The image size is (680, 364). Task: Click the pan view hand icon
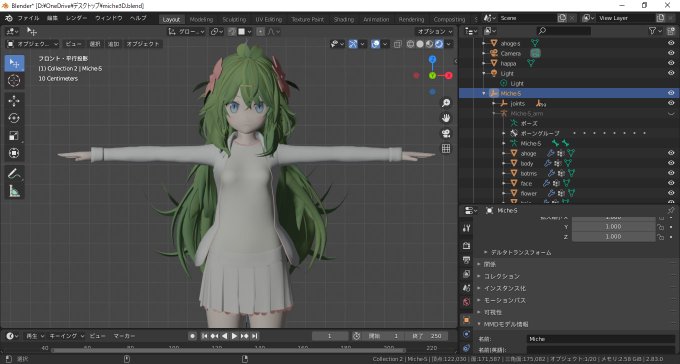pyautogui.click(x=446, y=118)
